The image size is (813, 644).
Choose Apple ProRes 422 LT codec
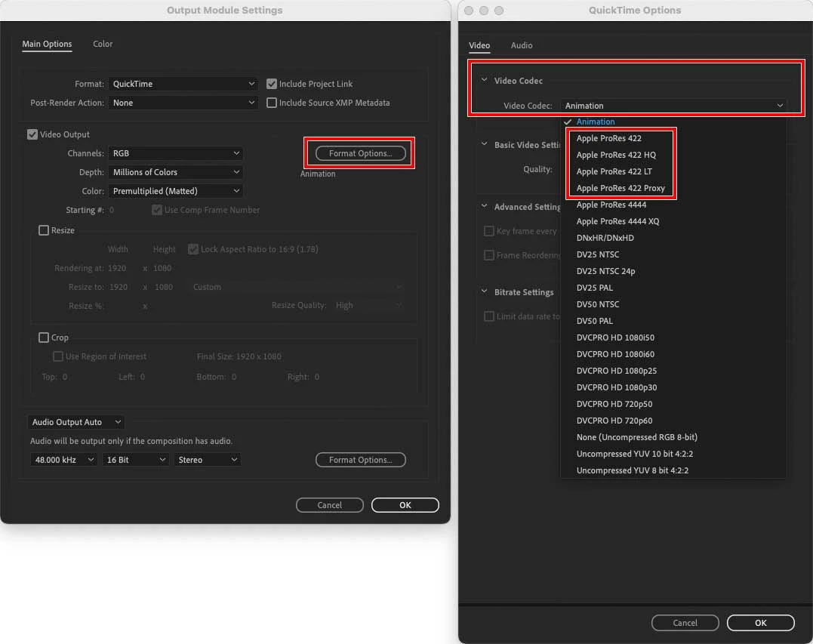click(673, 171)
